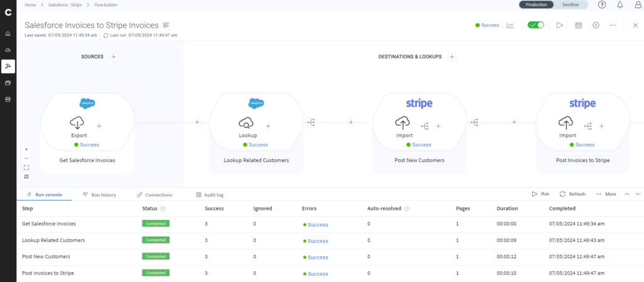Select Lookup Related Customers row in table
644x282 pixels.
click(x=330, y=241)
